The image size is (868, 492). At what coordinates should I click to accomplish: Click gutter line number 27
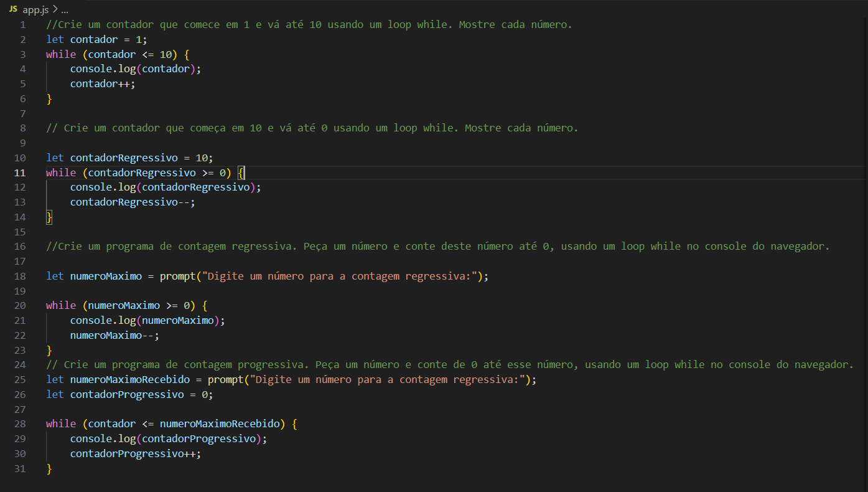[x=20, y=409]
